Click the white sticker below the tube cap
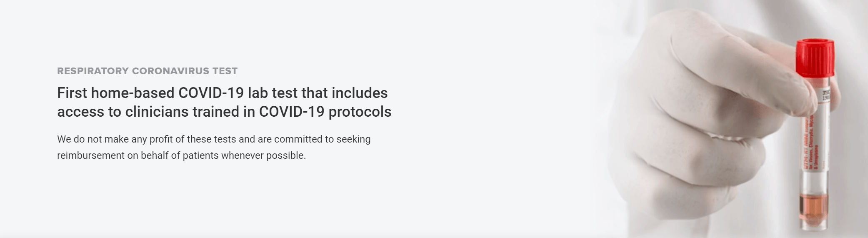Screen dimensions: 868x238 click(825, 95)
